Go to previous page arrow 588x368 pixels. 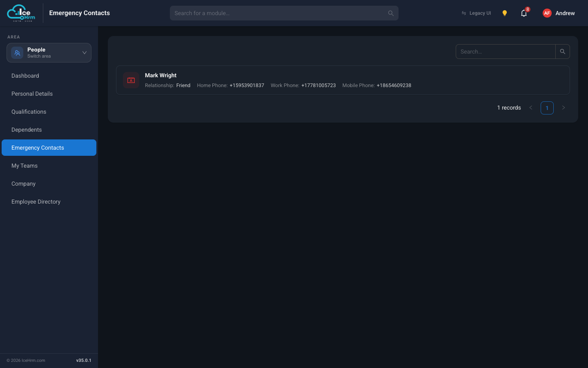pyautogui.click(x=531, y=108)
